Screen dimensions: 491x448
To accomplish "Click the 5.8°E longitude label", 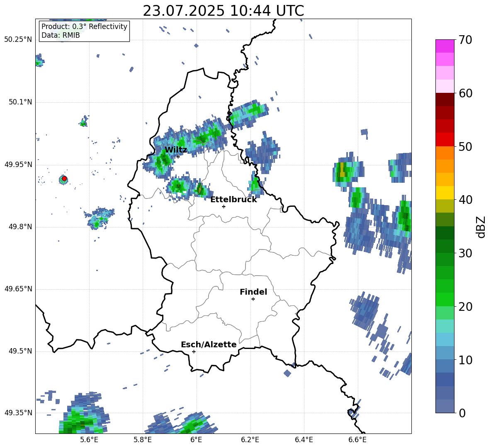I will tap(143, 440).
